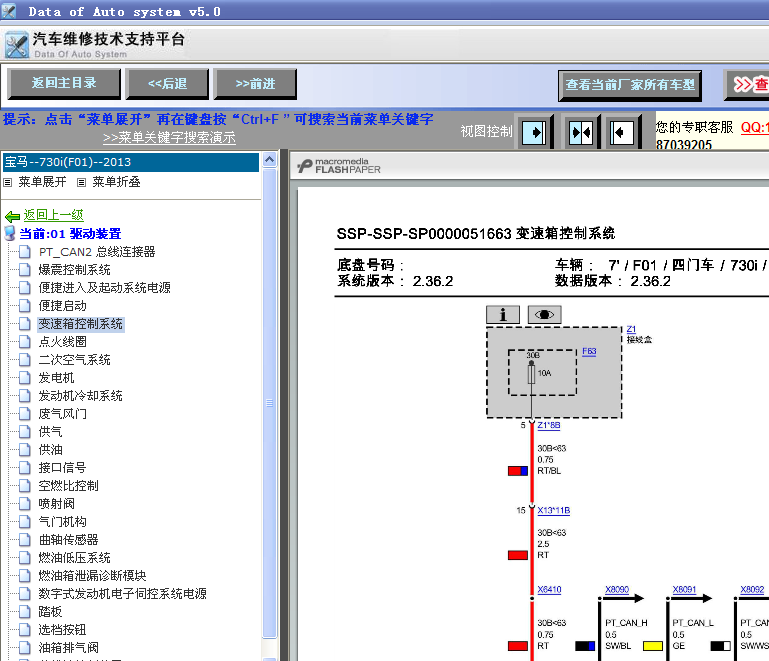Click the document icon beside 油箱排气阀

coord(25,647)
